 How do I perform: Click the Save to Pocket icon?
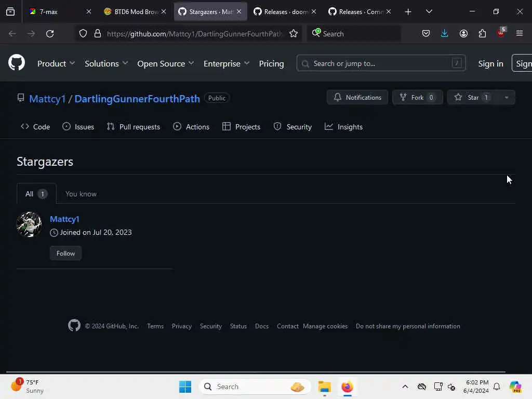426,33
